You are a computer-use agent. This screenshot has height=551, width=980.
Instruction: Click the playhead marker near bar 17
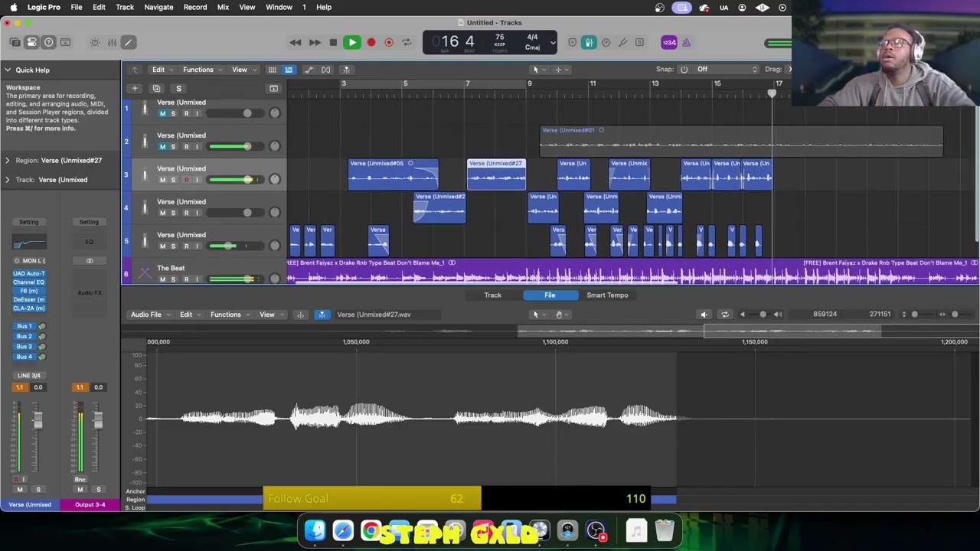pyautogui.click(x=772, y=93)
